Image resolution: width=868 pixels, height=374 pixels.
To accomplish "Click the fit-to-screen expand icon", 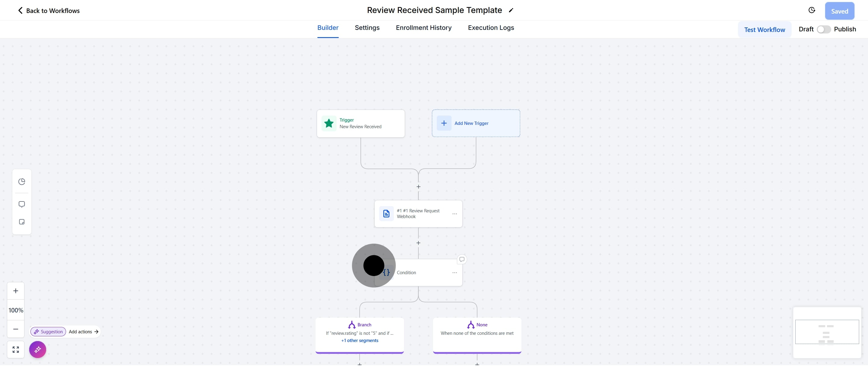I will tap(15, 349).
